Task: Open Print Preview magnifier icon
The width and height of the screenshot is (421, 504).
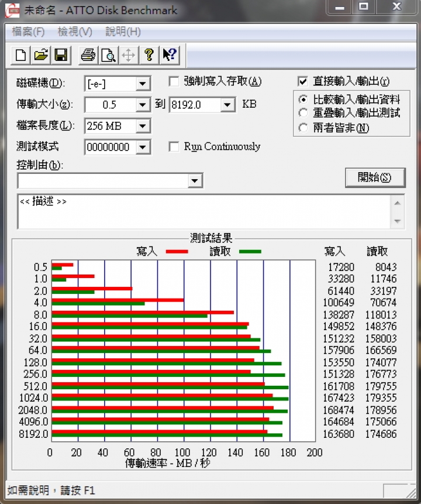Action: (109, 55)
